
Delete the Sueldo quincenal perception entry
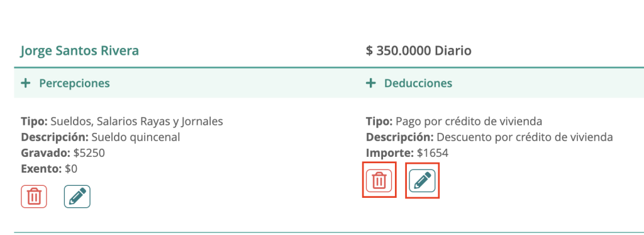point(34,197)
